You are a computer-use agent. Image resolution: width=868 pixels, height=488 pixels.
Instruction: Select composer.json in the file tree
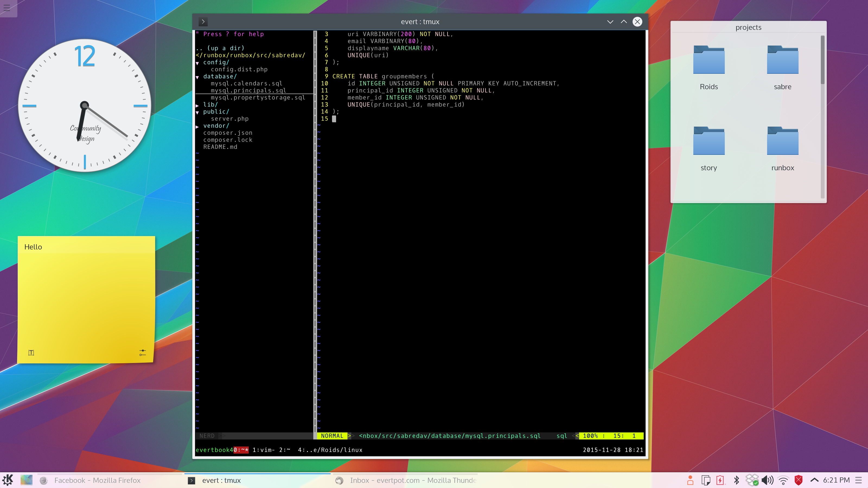(x=228, y=133)
